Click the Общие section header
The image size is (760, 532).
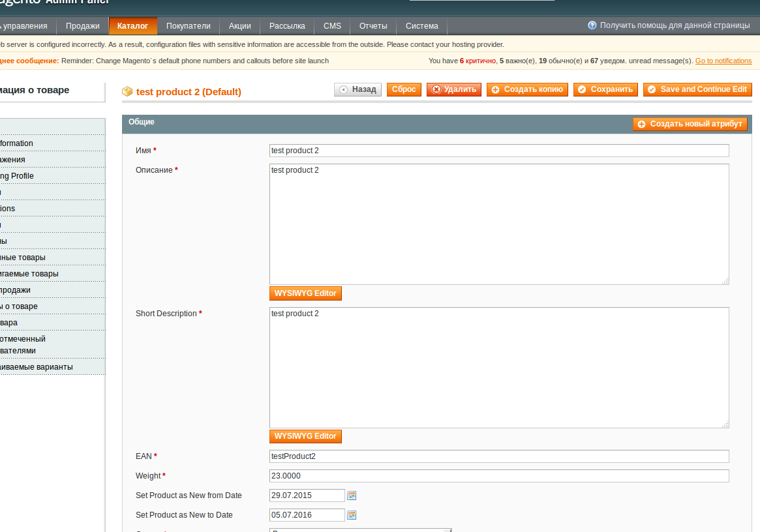click(x=141, y=122)
